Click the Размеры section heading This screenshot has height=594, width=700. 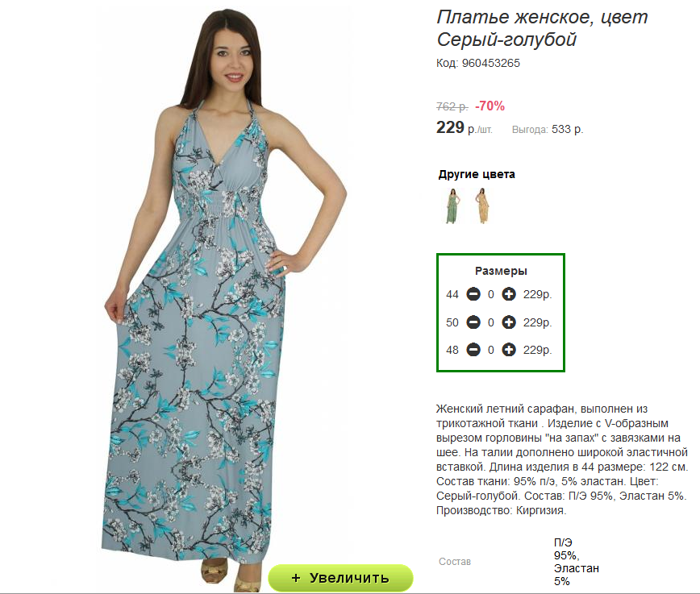501,271
